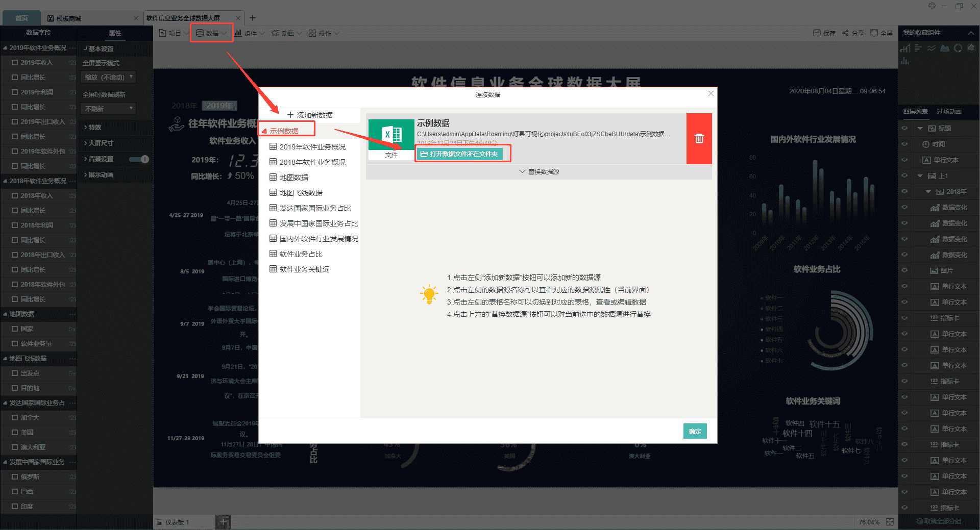Screen dimensions: 980x530
Task: Check the 出发点 field checkbox
Action: pos(15,373)
